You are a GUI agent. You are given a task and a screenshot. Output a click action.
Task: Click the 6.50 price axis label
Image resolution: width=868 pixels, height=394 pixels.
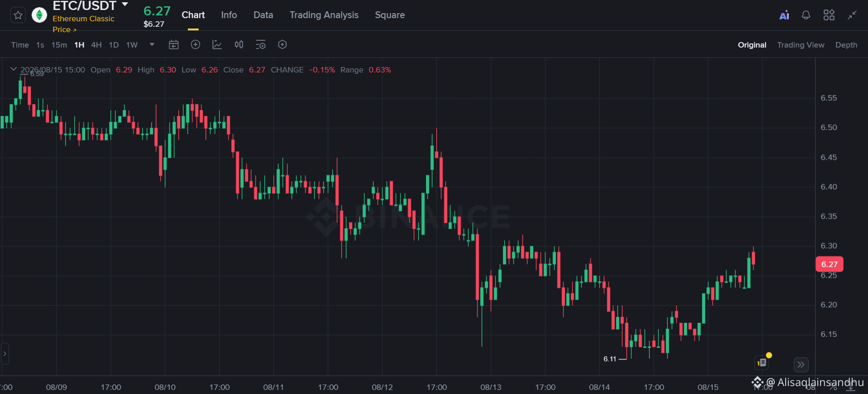(x=829, y=127)
